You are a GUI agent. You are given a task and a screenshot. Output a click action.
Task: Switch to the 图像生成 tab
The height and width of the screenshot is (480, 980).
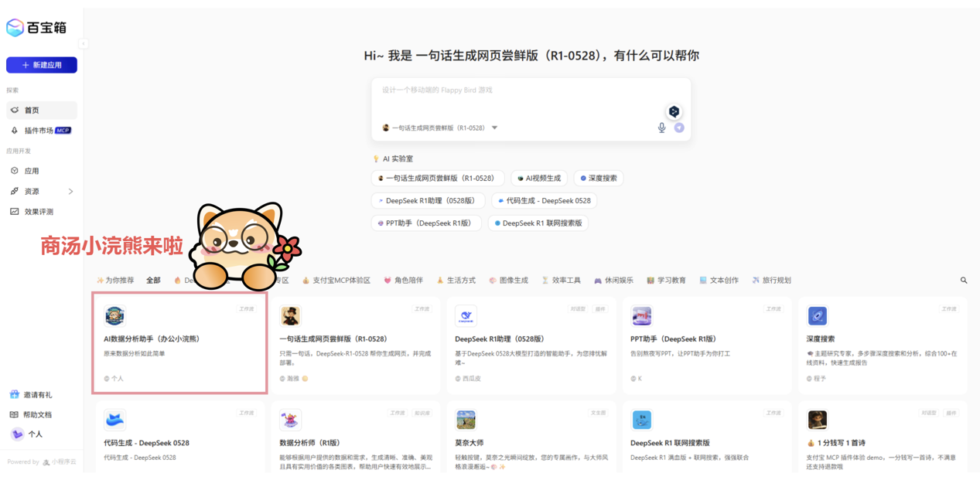pos(508,281)
